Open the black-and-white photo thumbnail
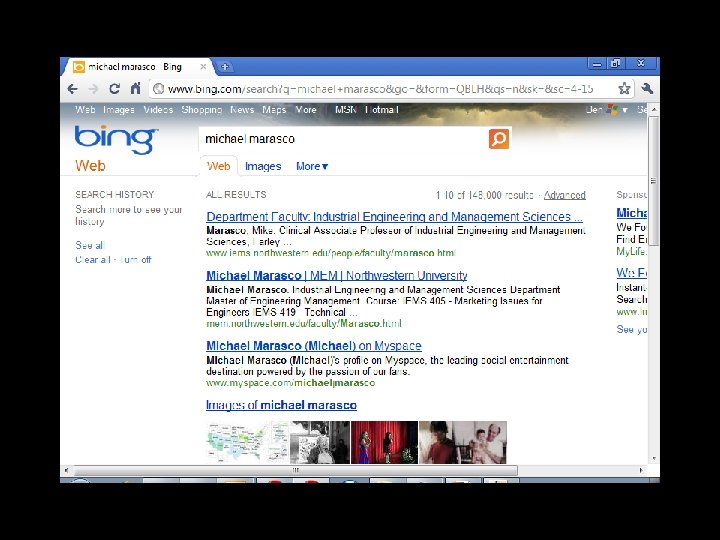The image size is (720, 540). [320, 443]
